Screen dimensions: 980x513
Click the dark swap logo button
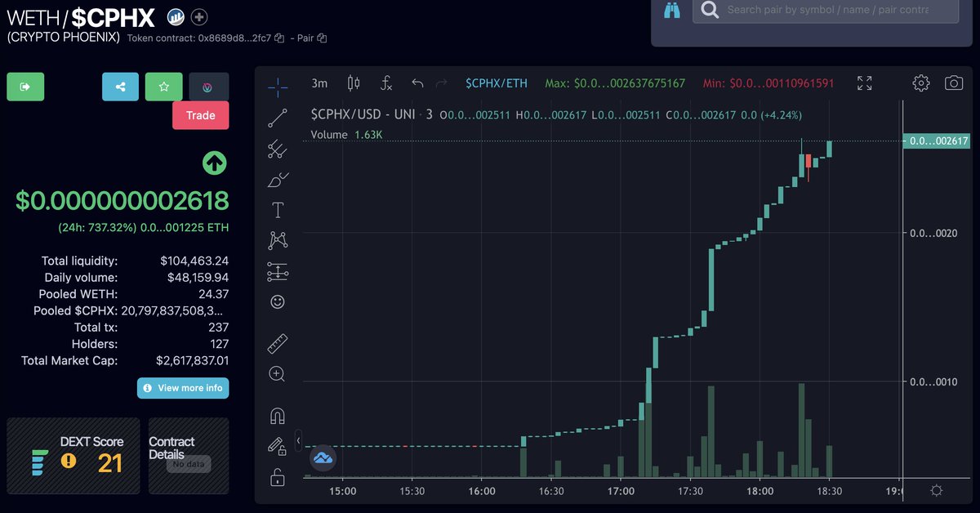208,87
